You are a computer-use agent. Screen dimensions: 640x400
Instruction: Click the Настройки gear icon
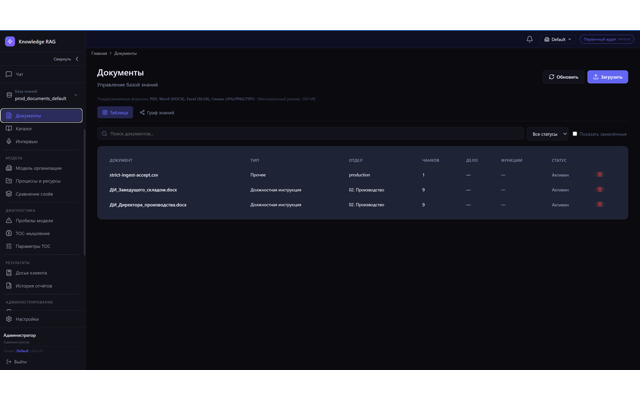(9, 319)
